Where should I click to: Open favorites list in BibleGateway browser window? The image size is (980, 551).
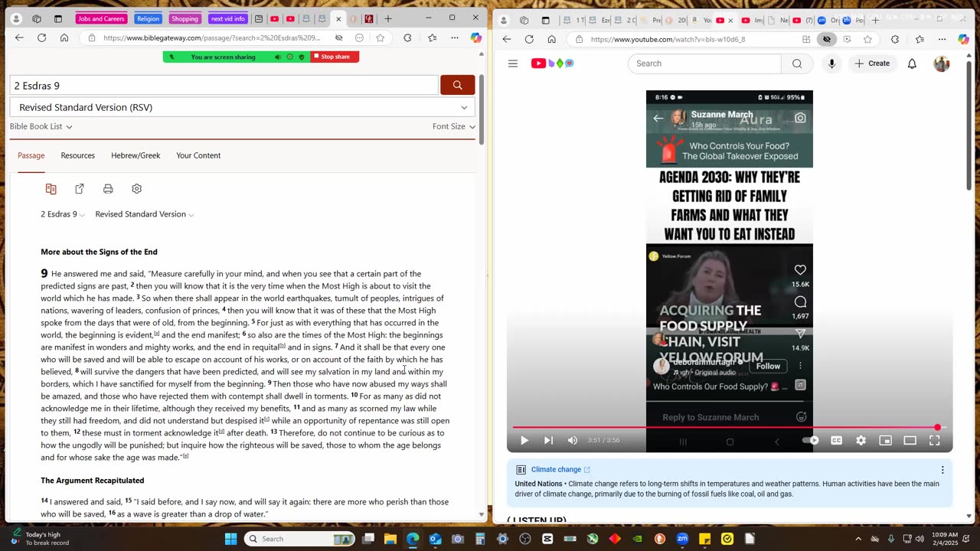[433, 37]
